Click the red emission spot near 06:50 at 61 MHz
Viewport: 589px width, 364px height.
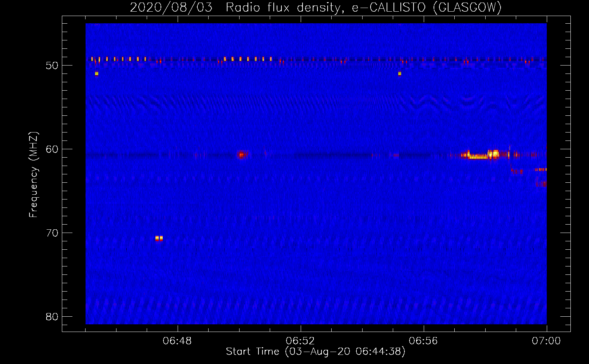[242, 155]
